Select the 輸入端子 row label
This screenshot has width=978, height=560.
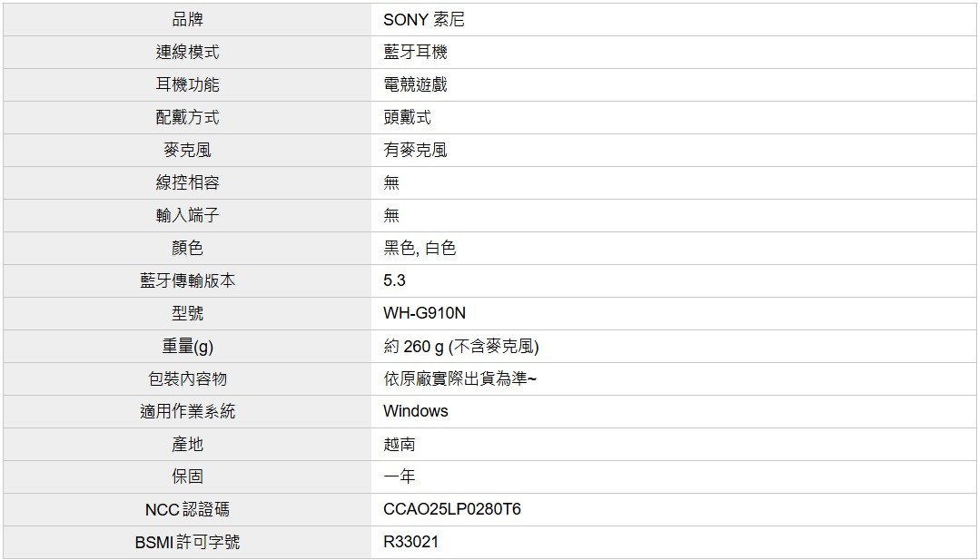(x=187, y=216)
